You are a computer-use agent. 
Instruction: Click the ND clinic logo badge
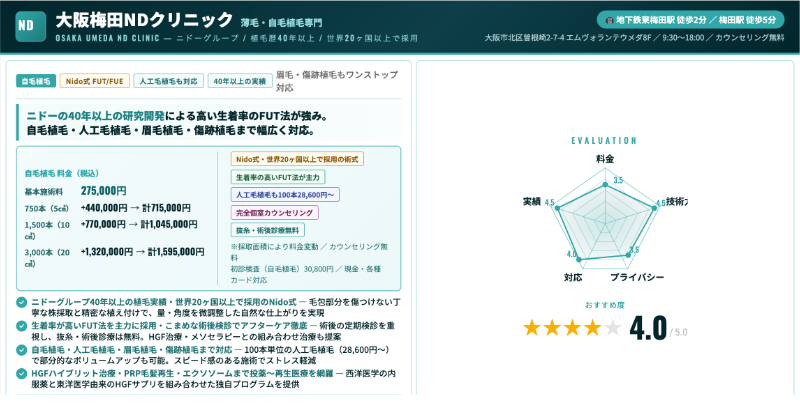coord(26,26)
